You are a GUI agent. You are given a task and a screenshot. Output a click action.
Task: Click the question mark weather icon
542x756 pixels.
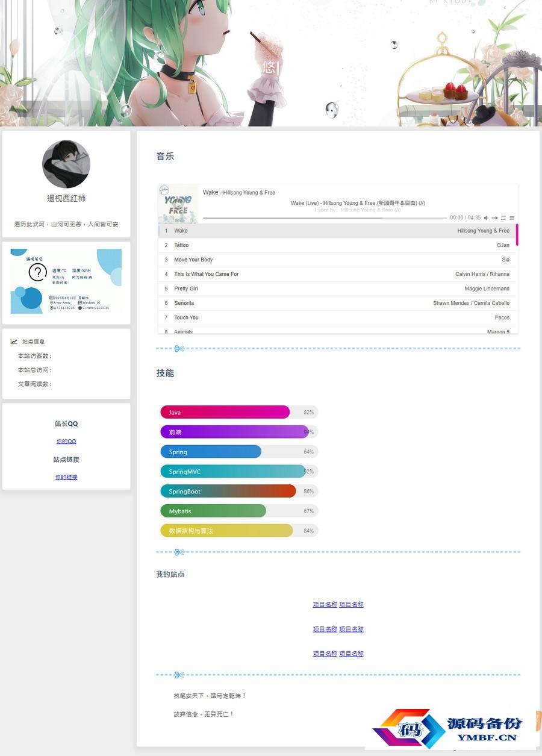click(37, 272)
